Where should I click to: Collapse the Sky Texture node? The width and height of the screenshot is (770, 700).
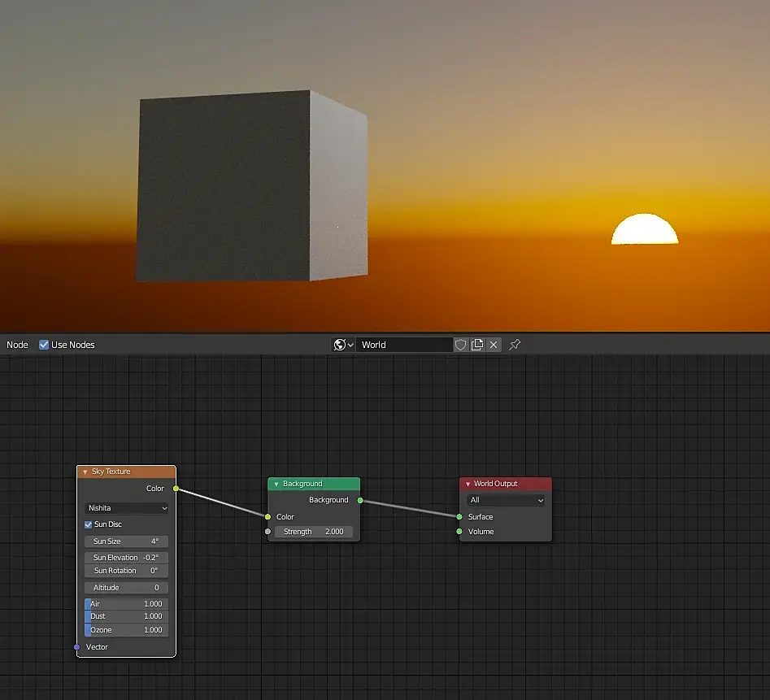[85, 472]
